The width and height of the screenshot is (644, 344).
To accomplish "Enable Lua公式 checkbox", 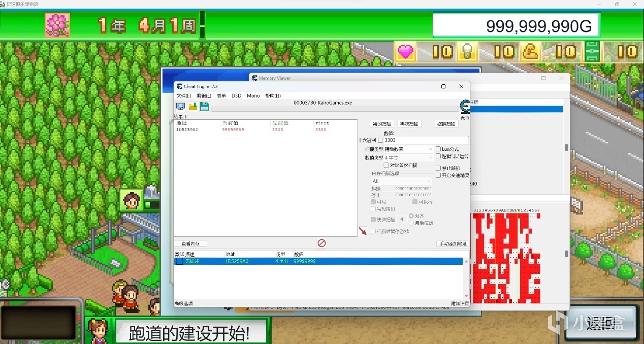I will click(x=438, y=149).
